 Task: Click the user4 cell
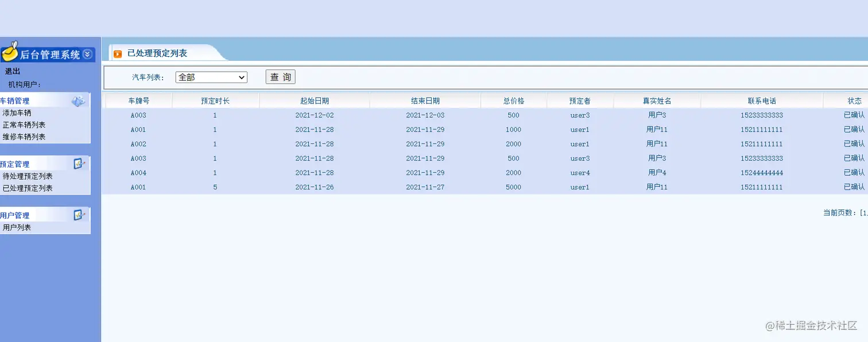click(580, 173)
